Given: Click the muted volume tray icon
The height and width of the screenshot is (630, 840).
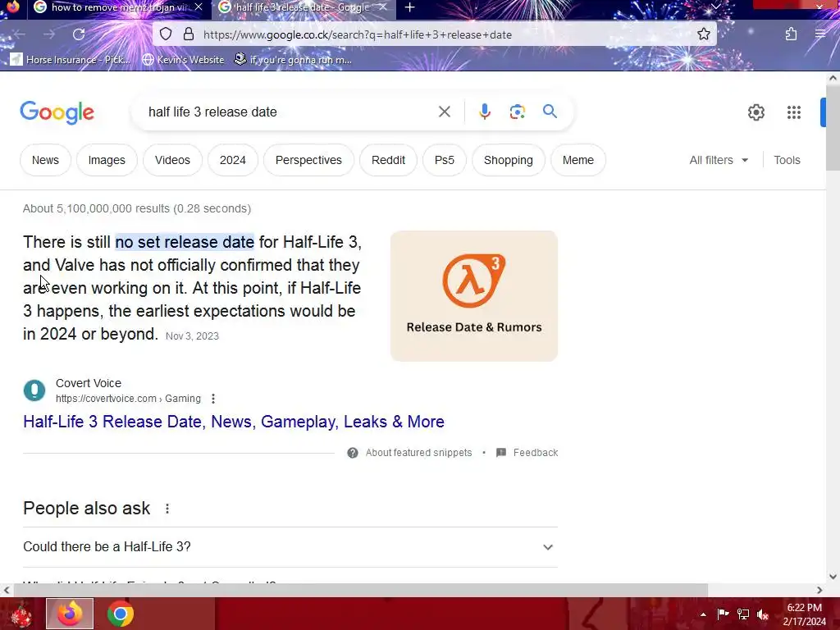Looking at the screenshot, I should point(763,614).
